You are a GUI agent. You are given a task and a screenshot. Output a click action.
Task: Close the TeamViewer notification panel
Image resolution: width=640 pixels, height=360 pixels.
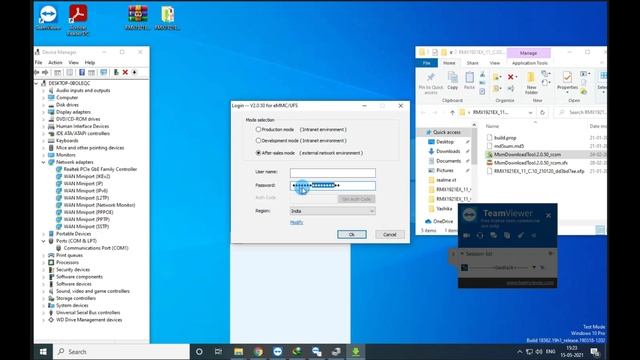548,216
